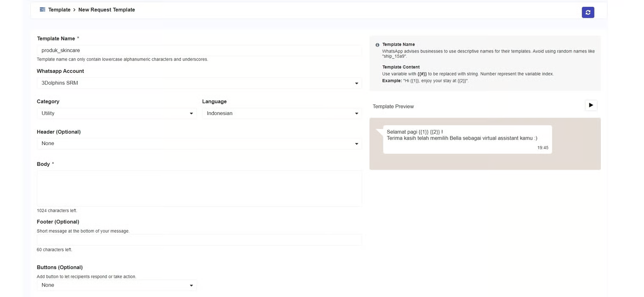
Task: Click inside the Body text area
Action: click(x=199, y=188)
